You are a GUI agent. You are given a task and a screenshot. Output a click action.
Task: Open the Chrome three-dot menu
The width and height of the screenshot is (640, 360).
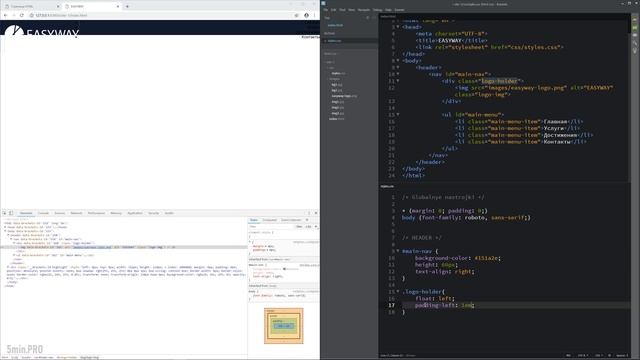tap(314, 15)
